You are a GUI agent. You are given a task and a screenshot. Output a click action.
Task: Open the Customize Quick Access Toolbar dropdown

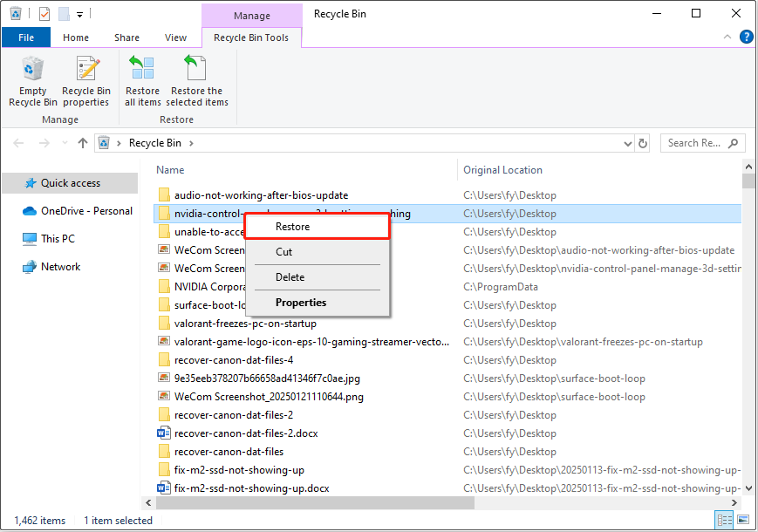point(80,14)
